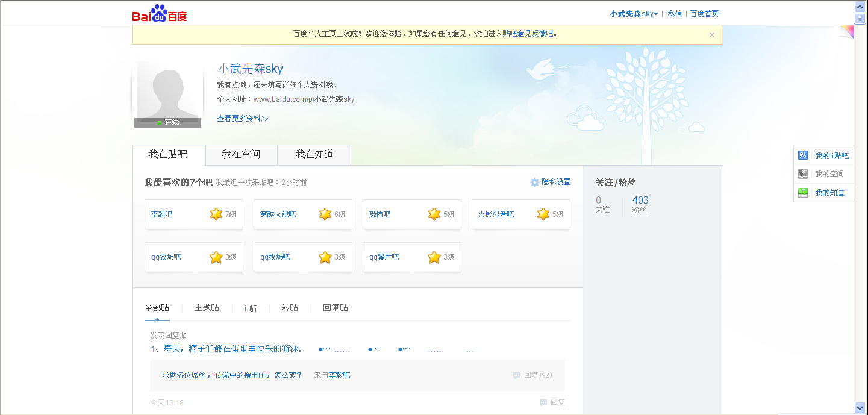The image size is (868, 415).
Task: Select the 回复贴 posts filter tab
Action: pos(336,308)
